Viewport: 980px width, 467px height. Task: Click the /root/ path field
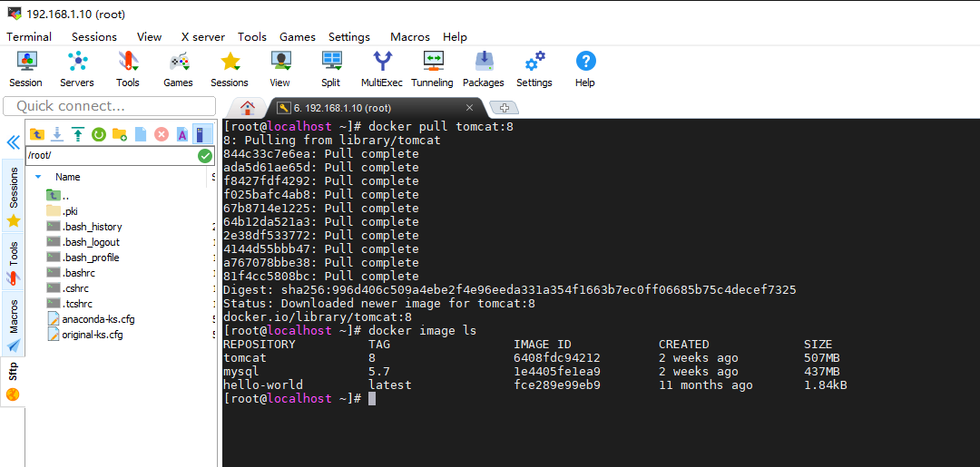[x=112, y=155]
